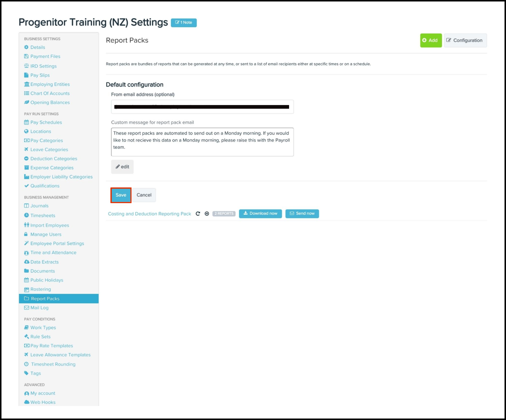Open Report Packs sidebar item
This screenshot has width=506, height=420.
tap(45, 299)
